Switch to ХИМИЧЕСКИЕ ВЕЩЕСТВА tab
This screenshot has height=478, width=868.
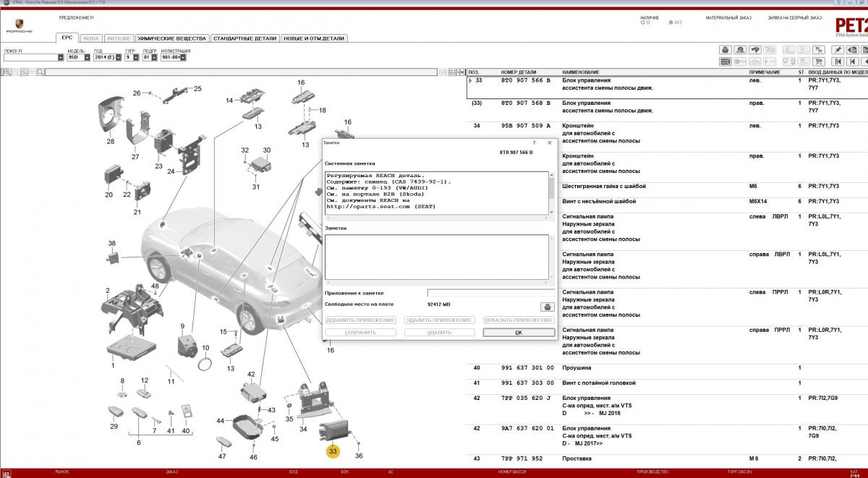[x=171, y=38]
